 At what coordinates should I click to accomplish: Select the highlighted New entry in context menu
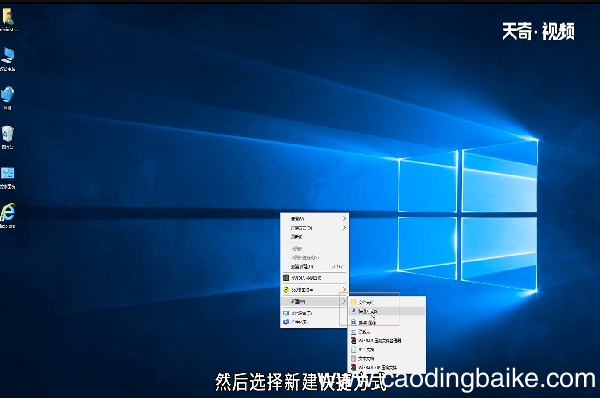314,301
